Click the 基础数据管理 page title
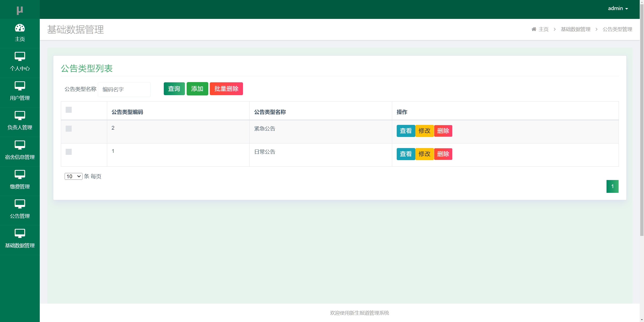 pyautogui.click(x=75, y=29)
